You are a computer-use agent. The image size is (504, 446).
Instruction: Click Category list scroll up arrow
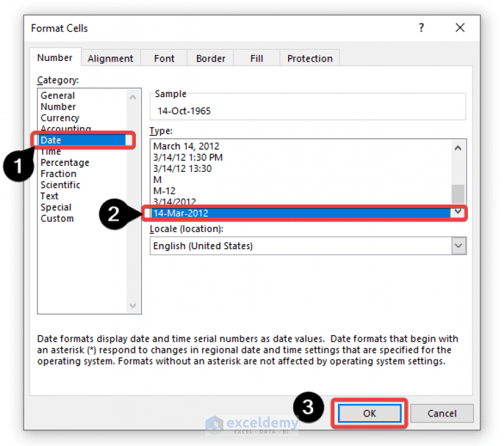click(x=133, y=97)
